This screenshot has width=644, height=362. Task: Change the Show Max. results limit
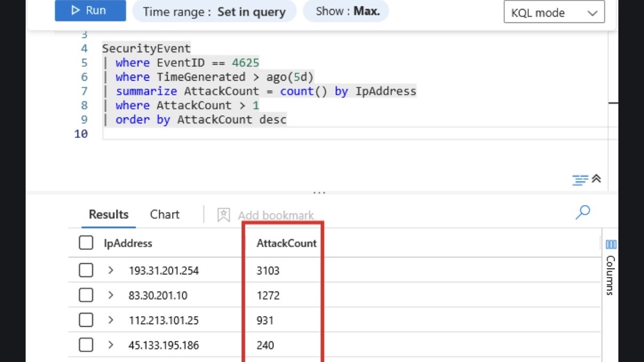[x=346, y=11]
